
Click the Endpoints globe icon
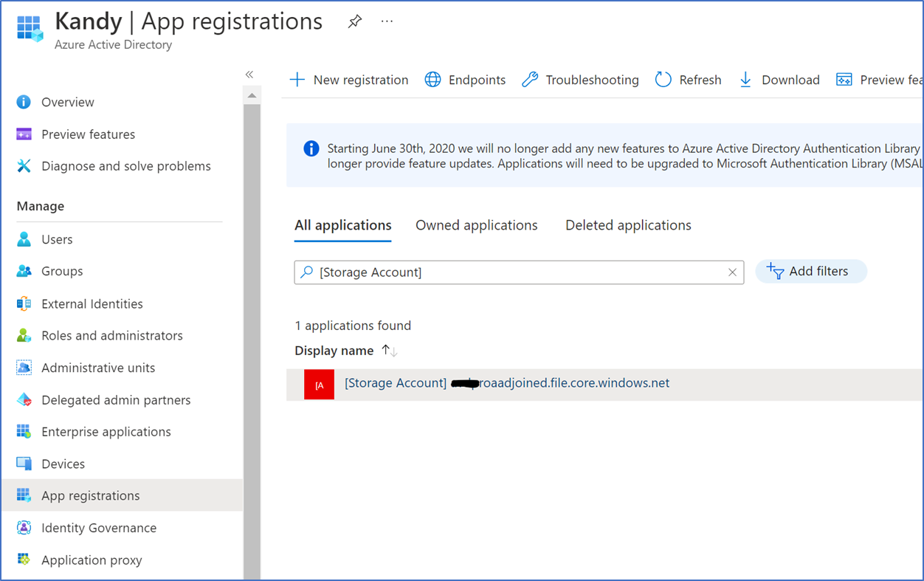[x=432, y=80]
